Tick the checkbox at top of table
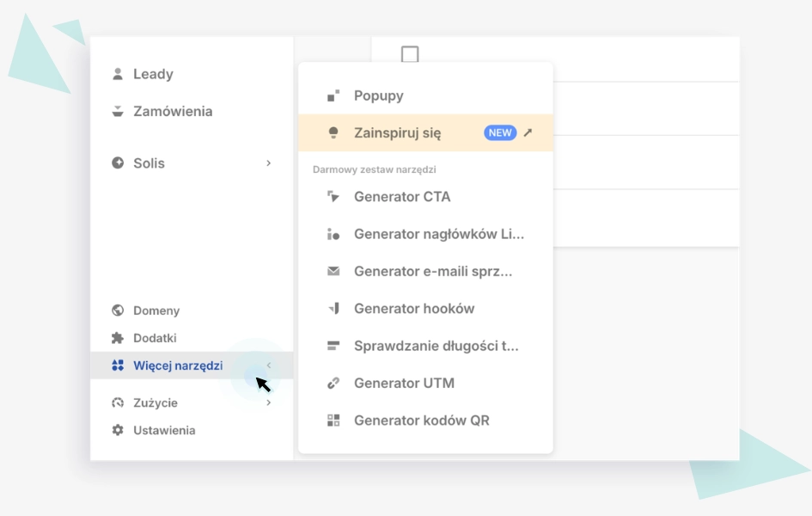The height and width of the screenshot is (516, 812). click(410, 55)
